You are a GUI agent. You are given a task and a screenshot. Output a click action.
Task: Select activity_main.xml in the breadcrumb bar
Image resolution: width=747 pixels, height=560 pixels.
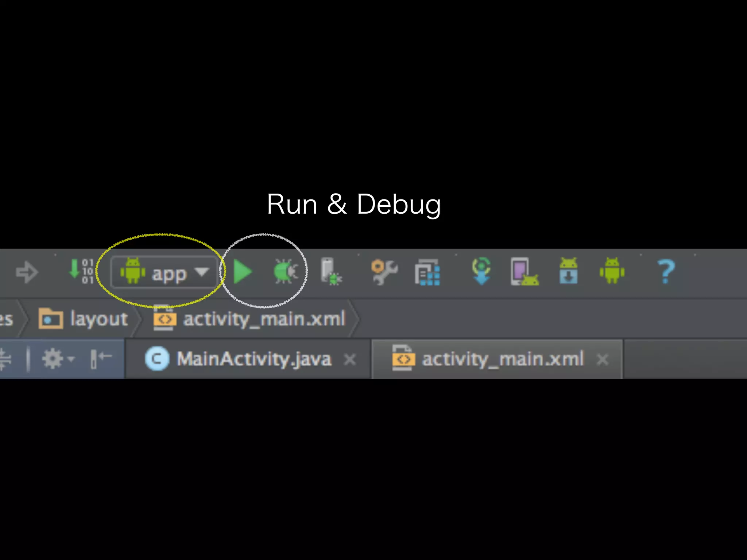249,318
